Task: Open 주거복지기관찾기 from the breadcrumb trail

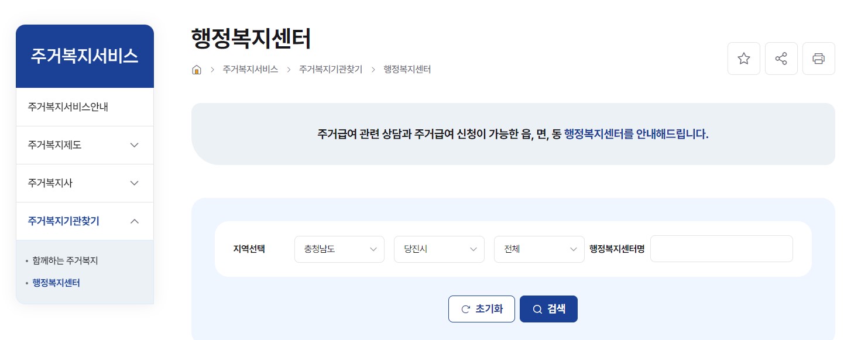Action: [331, 69]
